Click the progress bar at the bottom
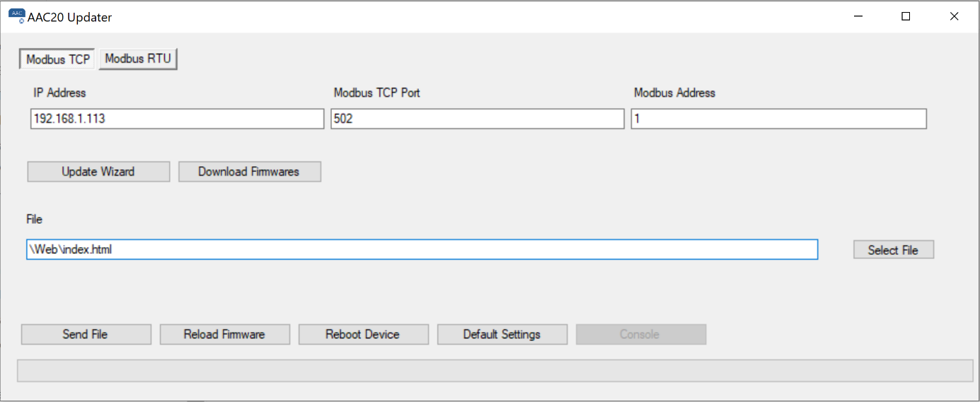This screenshot has width=980, height=402. [495, 371]
